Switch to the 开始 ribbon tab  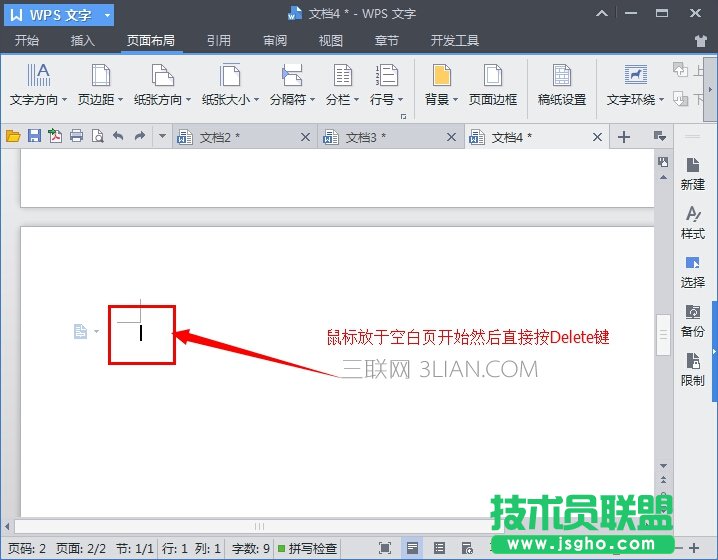tap(27, 41)
